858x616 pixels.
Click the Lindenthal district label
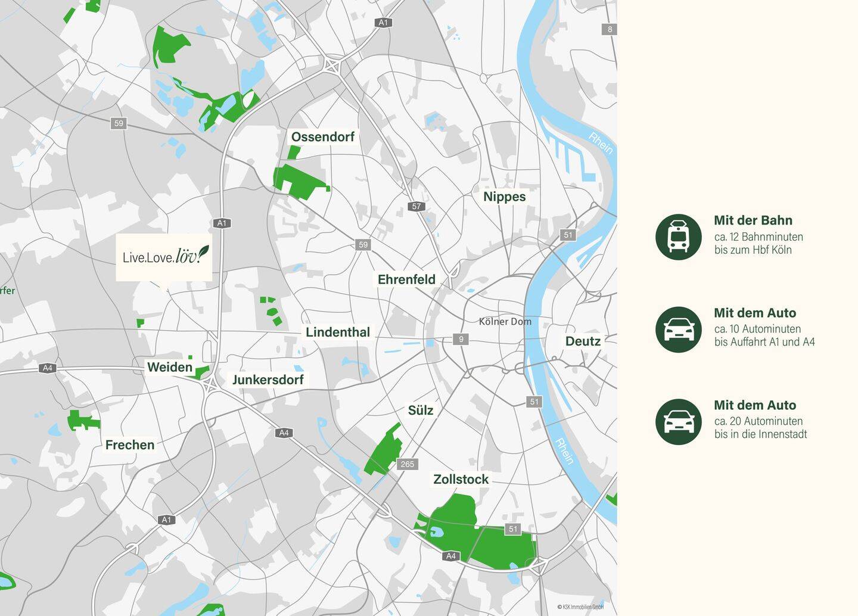click(x=338, y=332)
